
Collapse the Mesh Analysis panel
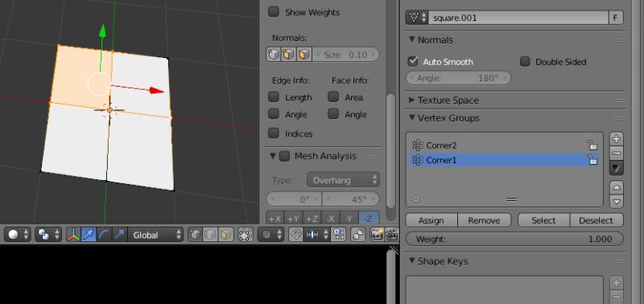272,156
